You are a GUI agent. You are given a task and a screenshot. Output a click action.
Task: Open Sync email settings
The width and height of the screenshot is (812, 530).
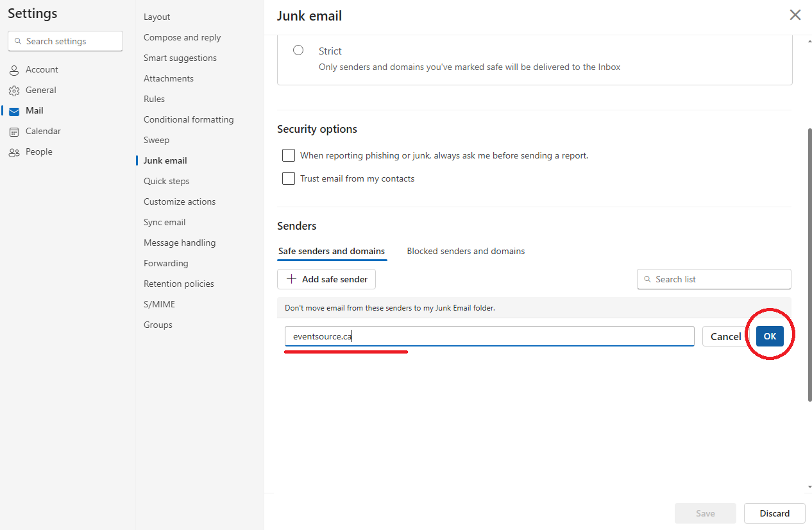pos(165,222)
